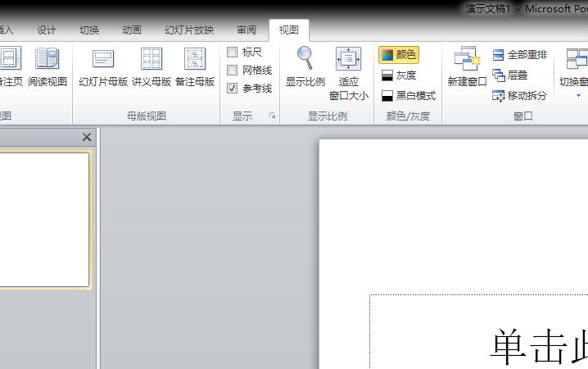588x369 pixels.
Task: Open the Slide Show tab (幻灯片放映)
Action: (189, 30)
